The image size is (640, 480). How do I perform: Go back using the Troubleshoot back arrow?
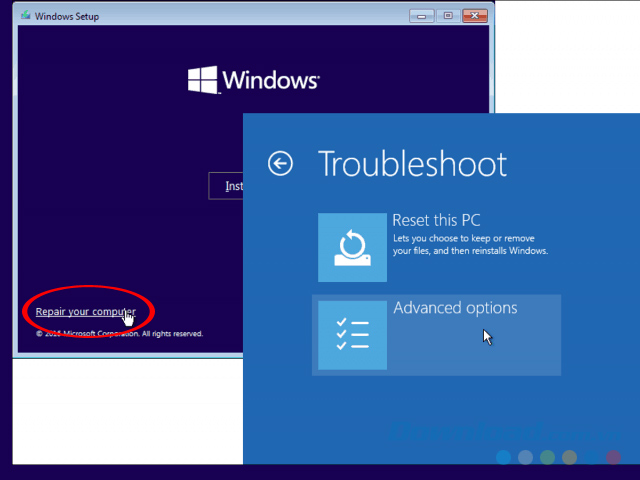point(280,164)
